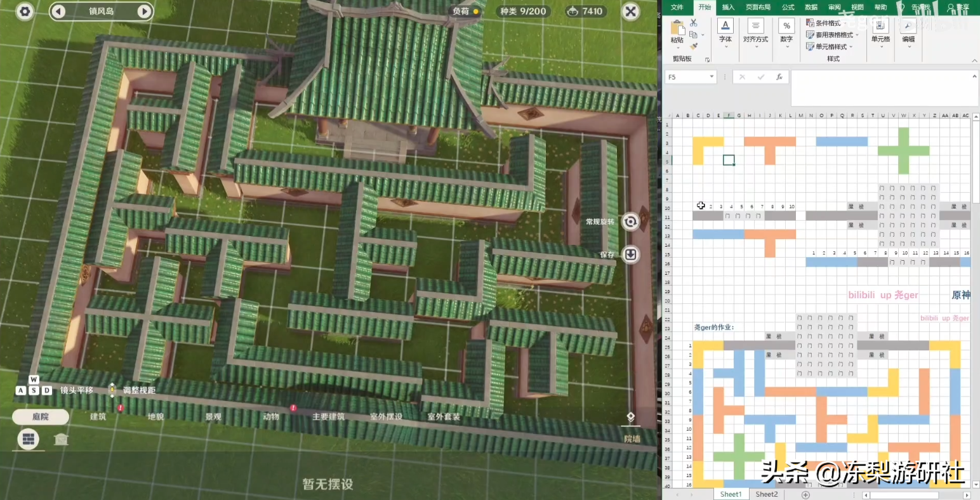The image size is (980, 500).
Task: Add a new sheet with plus icon
Action: click(805, 494)
